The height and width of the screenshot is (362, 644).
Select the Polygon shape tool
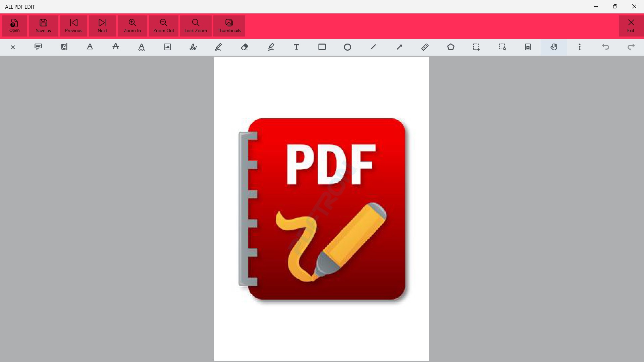pos(451,47)
